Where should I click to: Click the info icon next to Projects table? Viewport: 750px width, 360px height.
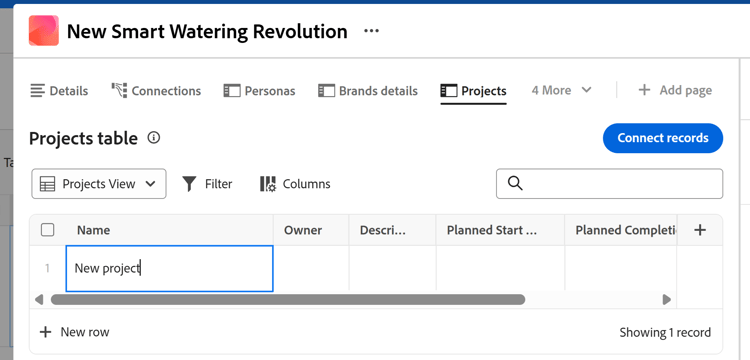(x=154, y=138)
